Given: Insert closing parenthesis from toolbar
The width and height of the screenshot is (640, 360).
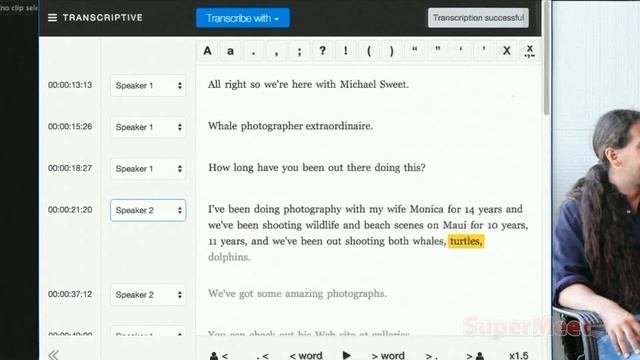Looking at the screenshot, I should click(391, 51).
